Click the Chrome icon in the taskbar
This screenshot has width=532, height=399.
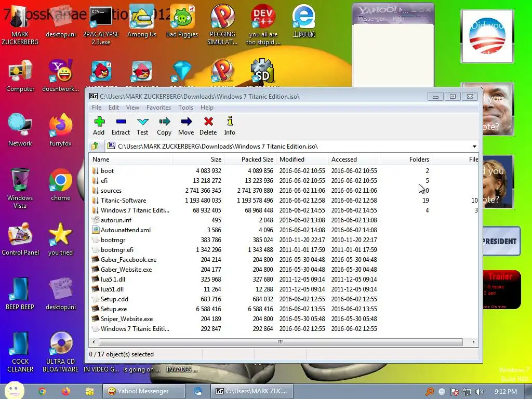[x=42, y=391]
